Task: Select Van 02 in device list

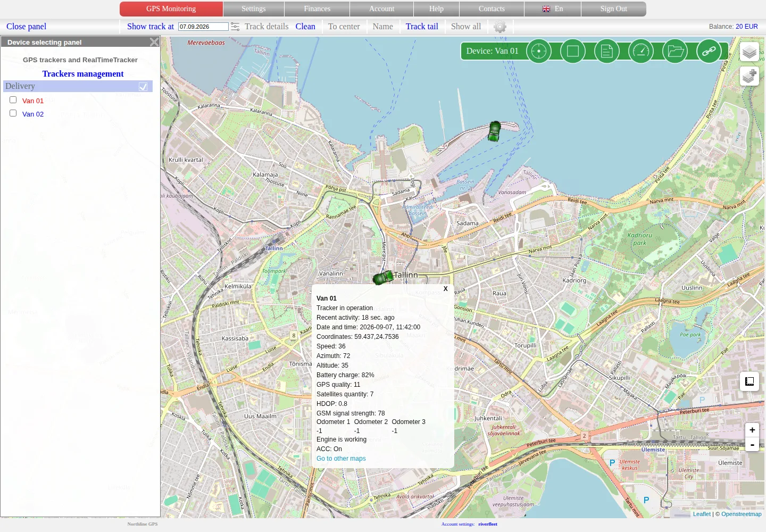Action: [x=33, y=114]
